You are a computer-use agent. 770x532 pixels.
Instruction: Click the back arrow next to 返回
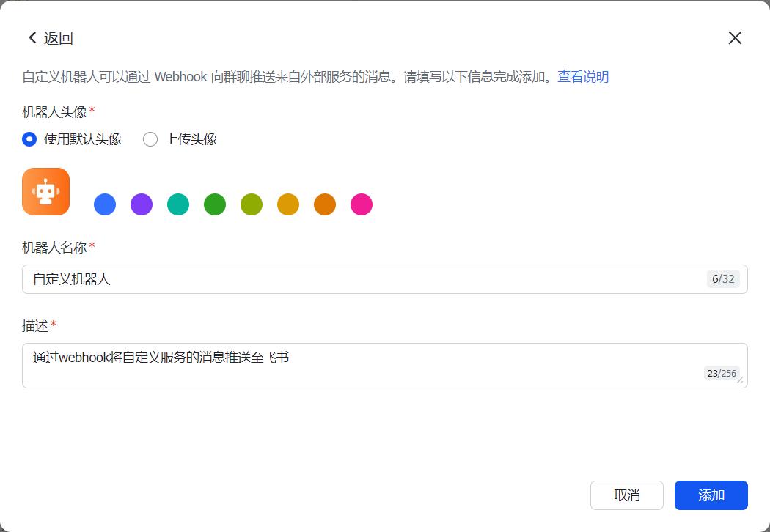tap(32, 37)
